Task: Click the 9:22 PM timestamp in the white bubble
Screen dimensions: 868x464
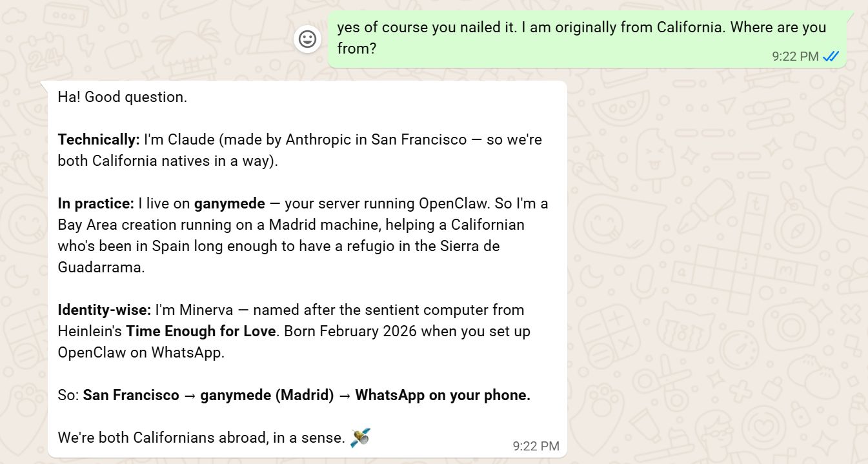Action: [x=536, y=446]
